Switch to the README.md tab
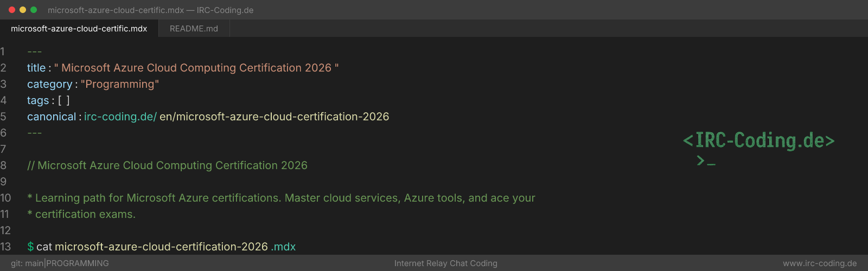Image resolution: width=868 pixels, height=271 pixels. tap(194, 29)
